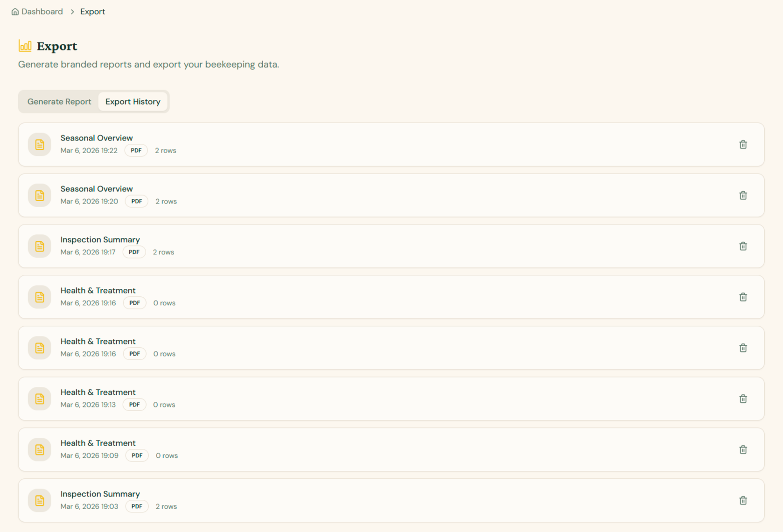Click the PDF badge on the 19:22 export

pyautogui.click(x=136, y=151)
